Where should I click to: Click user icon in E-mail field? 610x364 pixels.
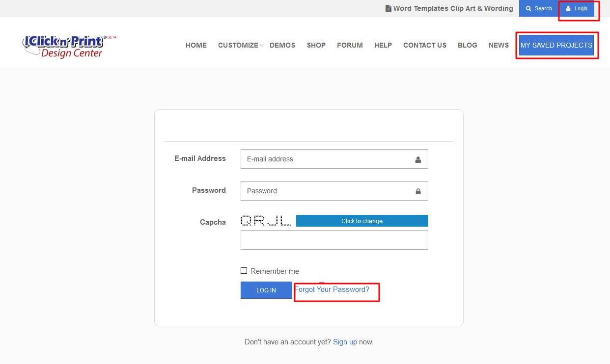coord(418,159)
